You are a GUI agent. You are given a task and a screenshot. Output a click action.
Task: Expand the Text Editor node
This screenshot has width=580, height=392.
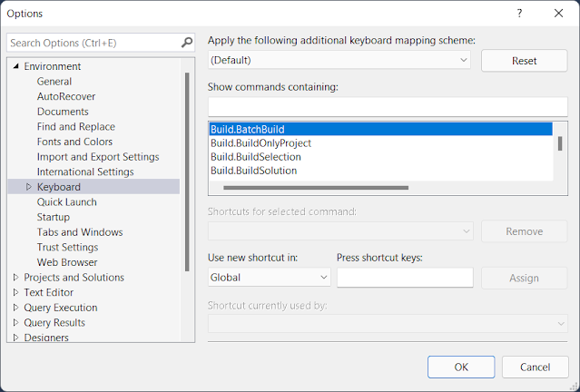point(15,292)
